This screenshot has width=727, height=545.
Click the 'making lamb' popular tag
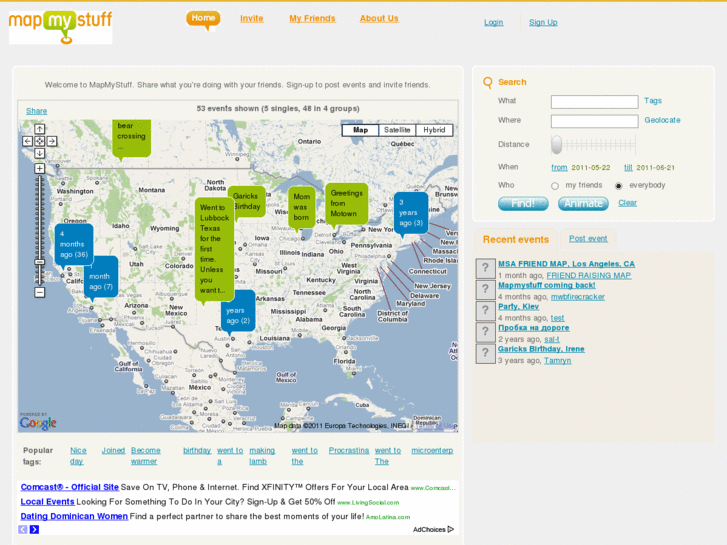(x=262, y=456)
